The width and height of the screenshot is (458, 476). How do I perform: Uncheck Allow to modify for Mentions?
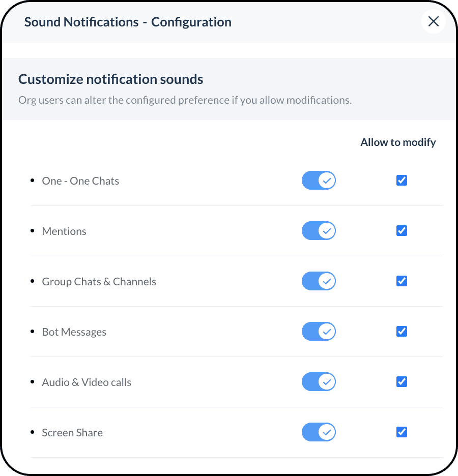(x=402, y=231)
